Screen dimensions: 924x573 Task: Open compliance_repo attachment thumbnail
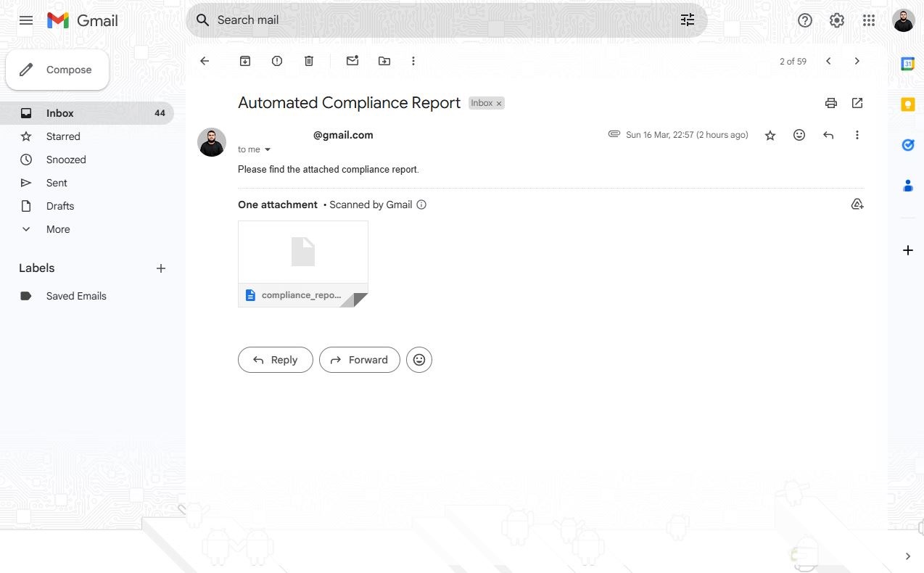(303, 264)
